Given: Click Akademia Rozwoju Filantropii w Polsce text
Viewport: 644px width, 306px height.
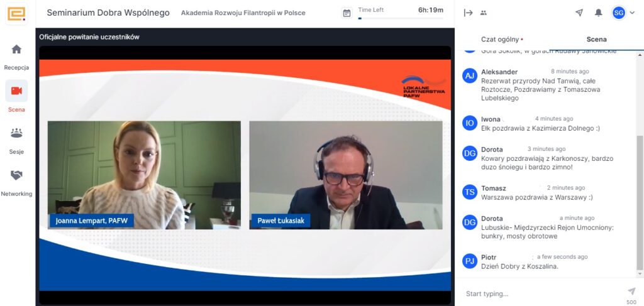Looking at the screenshot, I should click(x=243, y=13).
